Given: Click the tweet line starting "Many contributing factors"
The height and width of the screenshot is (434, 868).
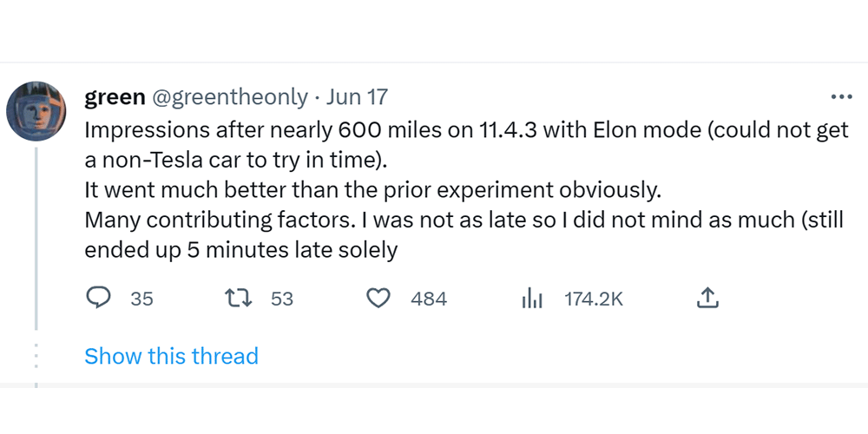Looking at the screenshot, I should pos(465,220).
